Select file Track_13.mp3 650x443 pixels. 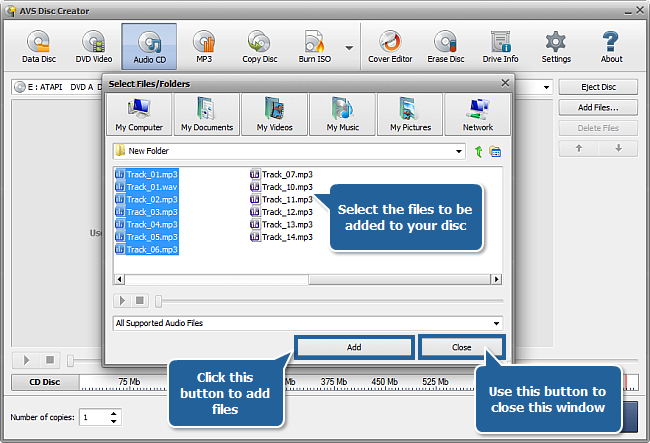pos(281,224)
